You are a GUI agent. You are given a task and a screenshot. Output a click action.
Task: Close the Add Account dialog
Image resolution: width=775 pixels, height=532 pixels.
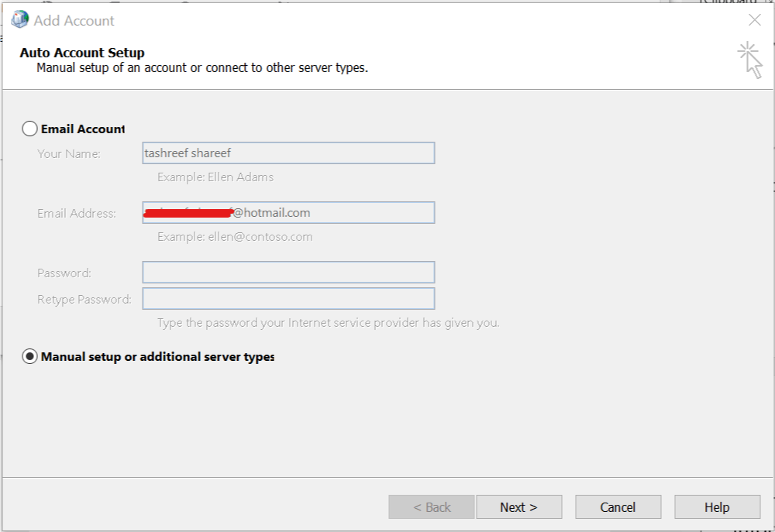tap(755, 20)
